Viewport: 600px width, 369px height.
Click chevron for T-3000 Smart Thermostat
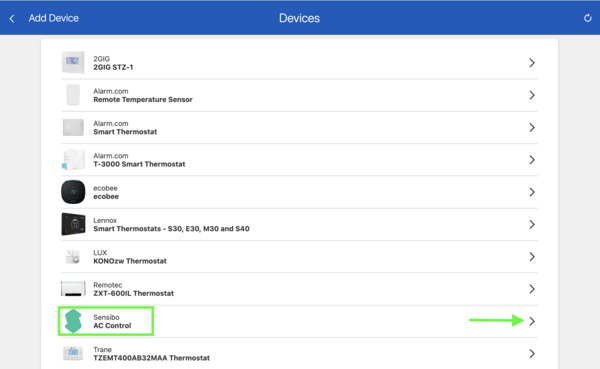tap(532, 160)
